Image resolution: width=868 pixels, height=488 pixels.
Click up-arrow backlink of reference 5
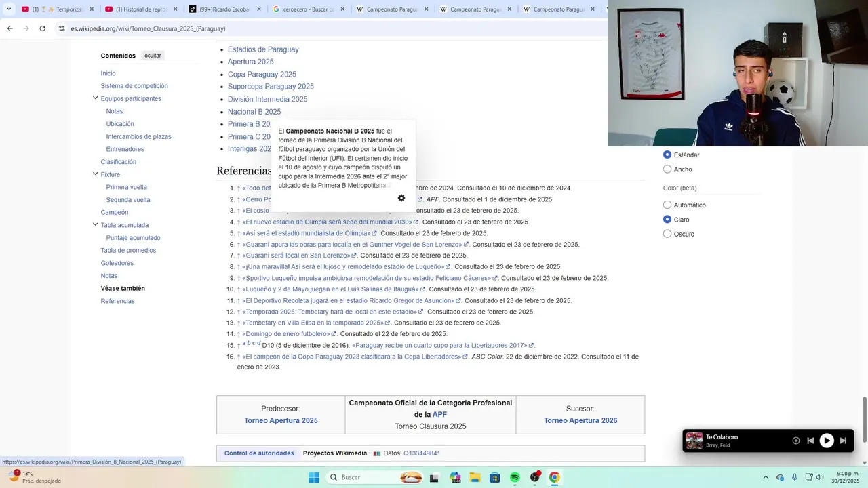click(x=239, y=233)
